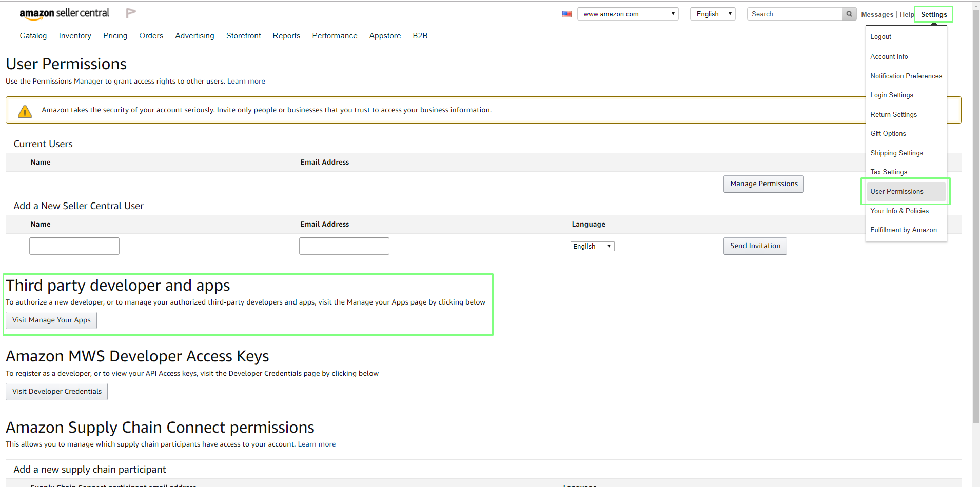Open the www.amazon.com marketplace dropdown
980x487 pixels.
point(628,14)
